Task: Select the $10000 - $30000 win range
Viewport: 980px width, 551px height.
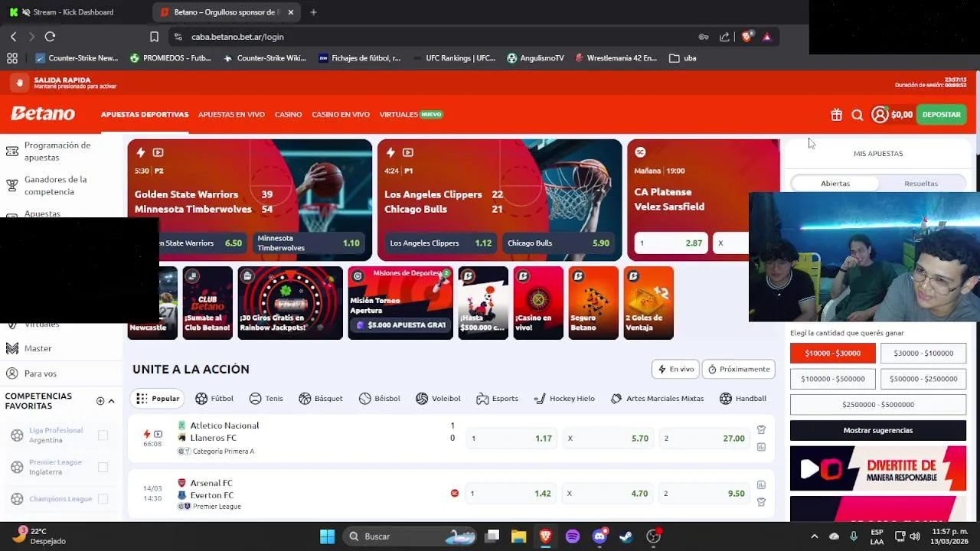Action: [833, 353]
